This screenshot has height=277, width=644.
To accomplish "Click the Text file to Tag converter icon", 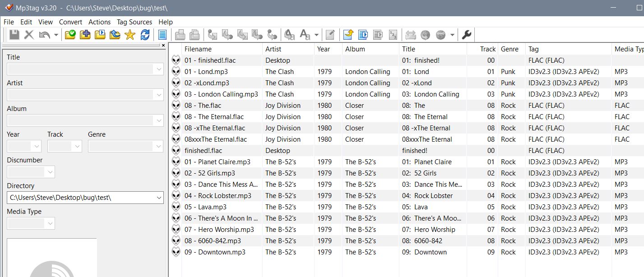I will pos(257,35).
